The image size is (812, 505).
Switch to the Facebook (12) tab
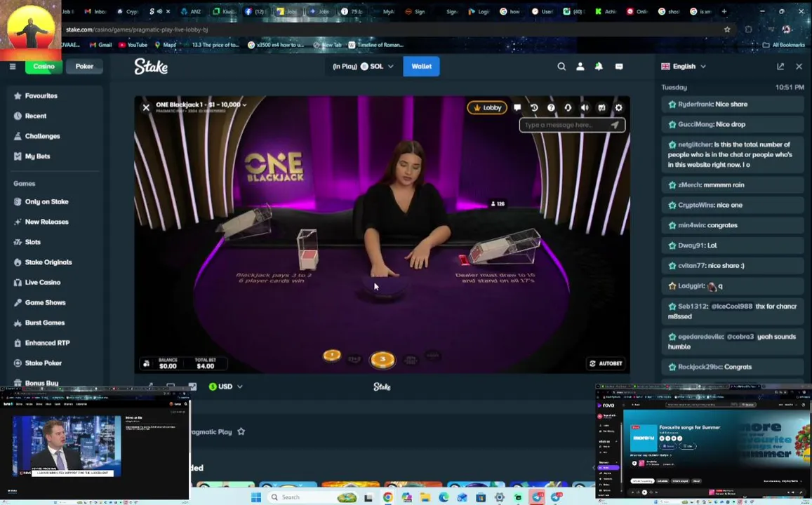pos(255,11)
